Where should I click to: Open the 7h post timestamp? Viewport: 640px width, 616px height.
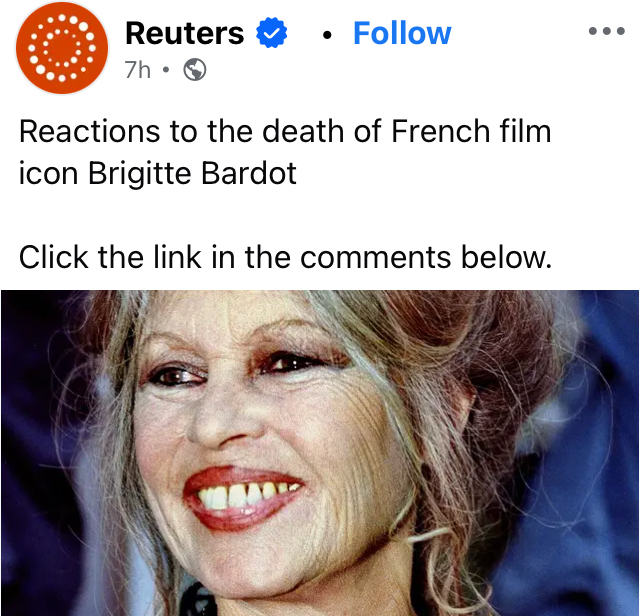point(138,70)
